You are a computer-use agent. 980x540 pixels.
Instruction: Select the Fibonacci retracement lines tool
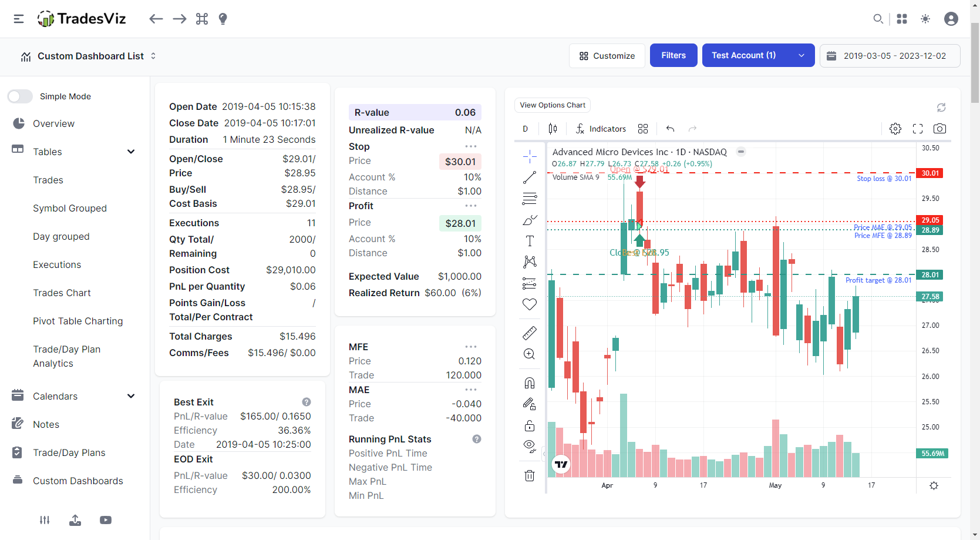pos(530,199)
